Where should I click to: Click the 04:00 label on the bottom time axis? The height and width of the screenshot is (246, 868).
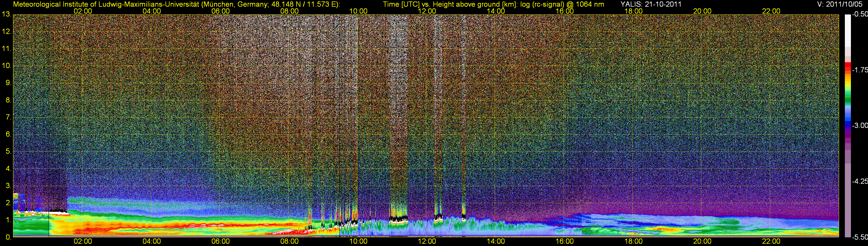(x=152, y=241)
